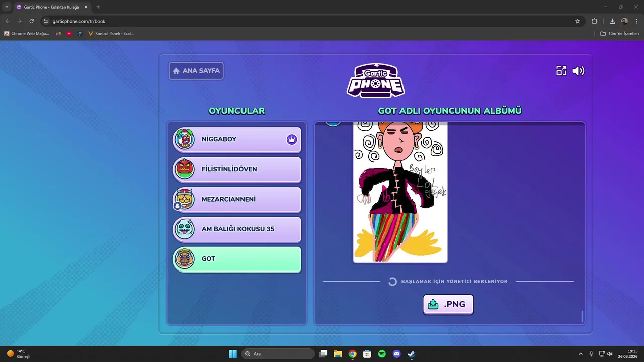Click the browser back arrow
644x362 pixels.
tap(8, 21)
